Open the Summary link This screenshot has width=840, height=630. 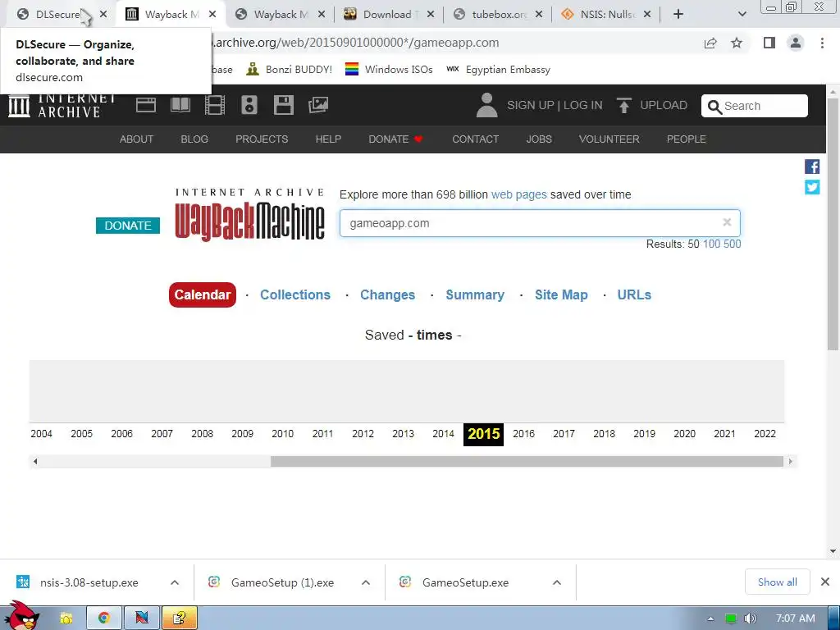[x=475, y=294]
